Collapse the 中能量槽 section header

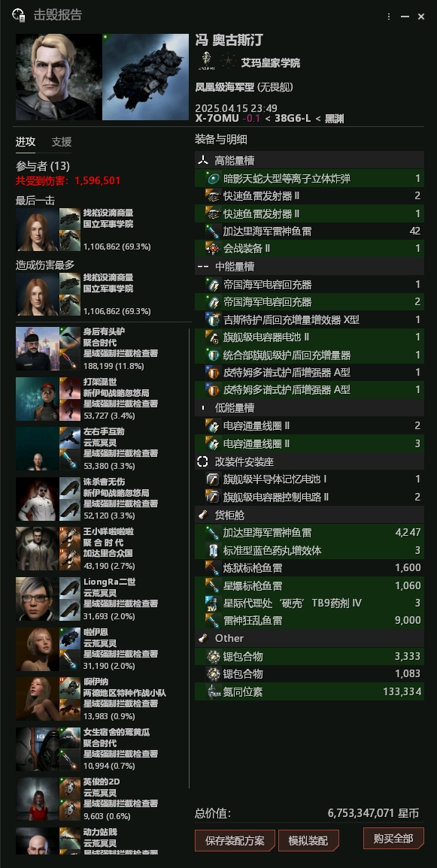(309, 266)
